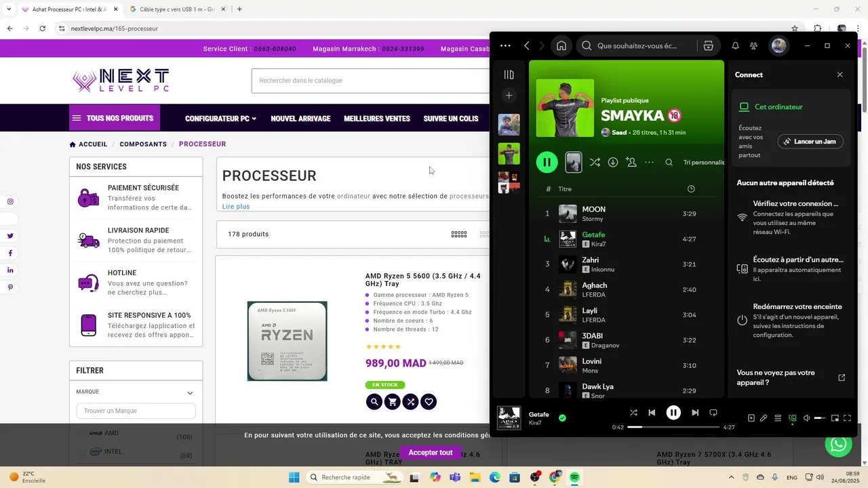Open Spotify profile avatar menu
Viewport: 868px width, 488px height.
778,45
